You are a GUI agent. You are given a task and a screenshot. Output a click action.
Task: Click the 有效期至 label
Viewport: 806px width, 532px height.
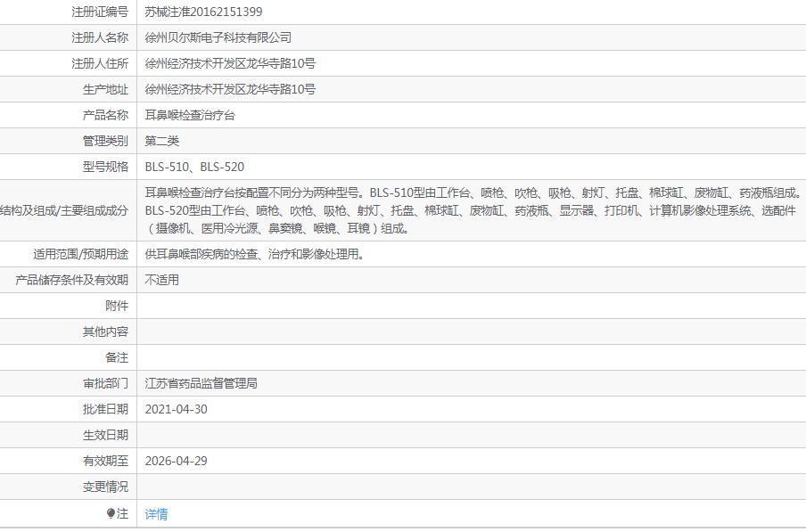105,461
